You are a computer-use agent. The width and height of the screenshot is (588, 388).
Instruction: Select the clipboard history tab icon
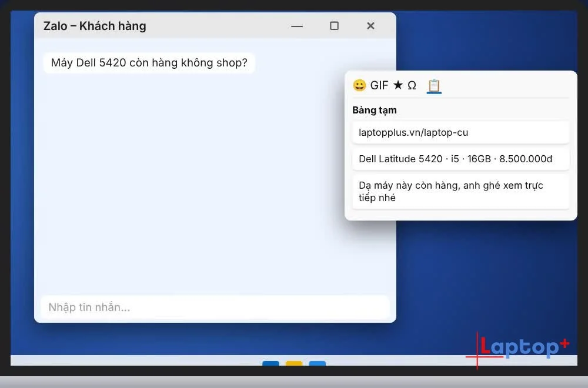434,86
